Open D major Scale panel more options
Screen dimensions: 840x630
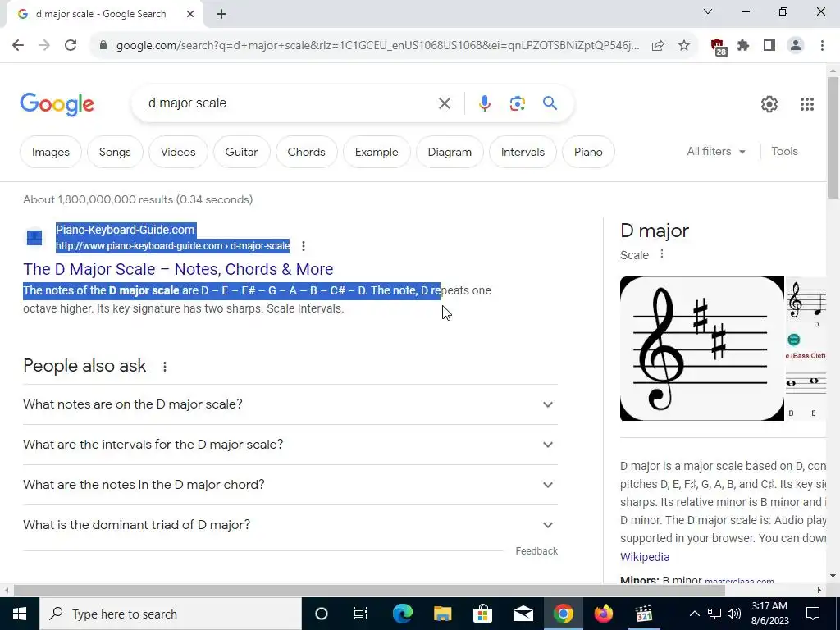662,254
